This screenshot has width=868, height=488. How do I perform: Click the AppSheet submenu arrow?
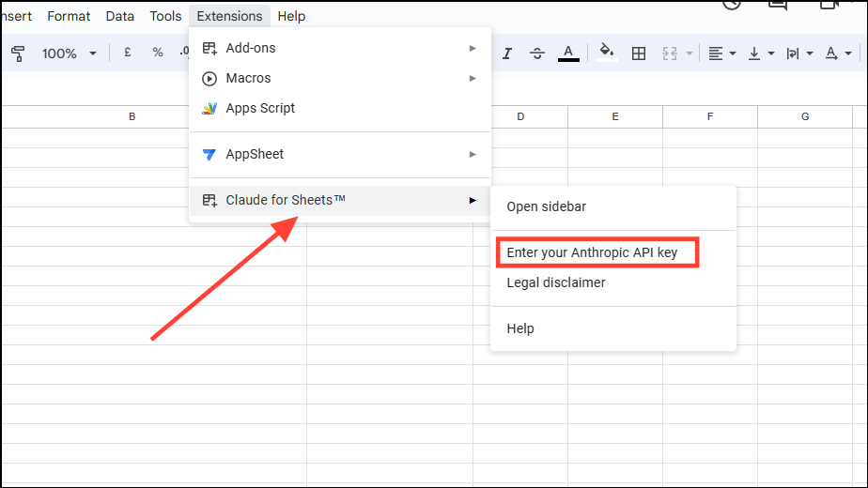pos(473,154)
